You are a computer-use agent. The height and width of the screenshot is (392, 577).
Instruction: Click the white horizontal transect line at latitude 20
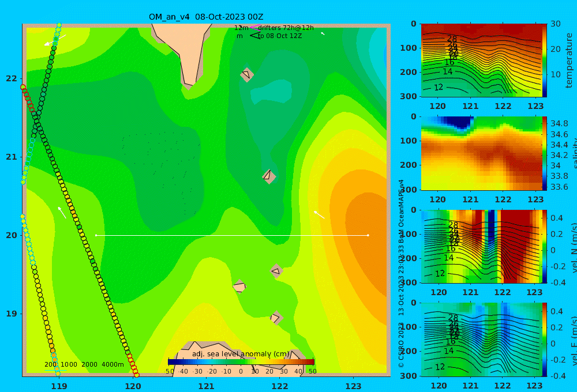point(232,235)
